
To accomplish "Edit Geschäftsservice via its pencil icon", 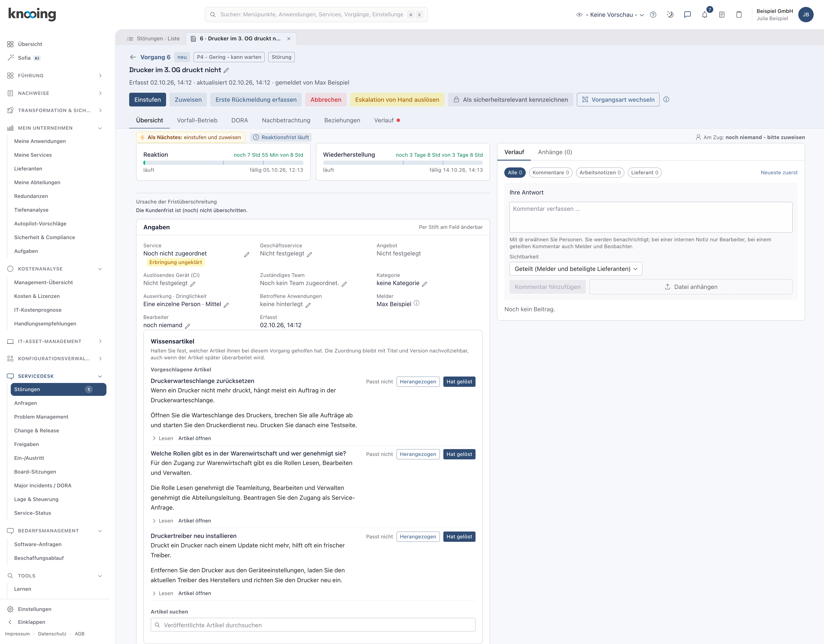I will click(x=309, y=254).
